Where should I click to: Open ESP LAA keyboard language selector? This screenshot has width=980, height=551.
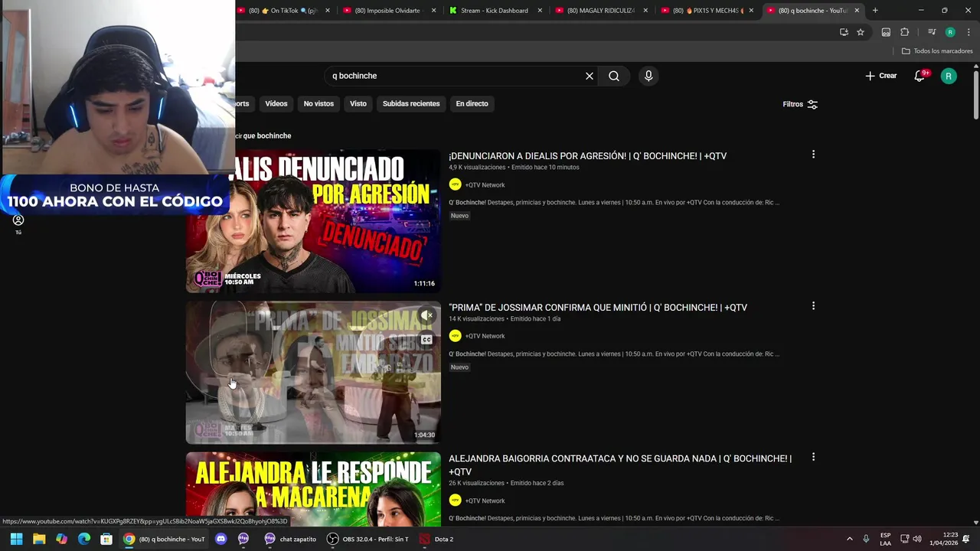pyautogui.click(x=885, y=539)
